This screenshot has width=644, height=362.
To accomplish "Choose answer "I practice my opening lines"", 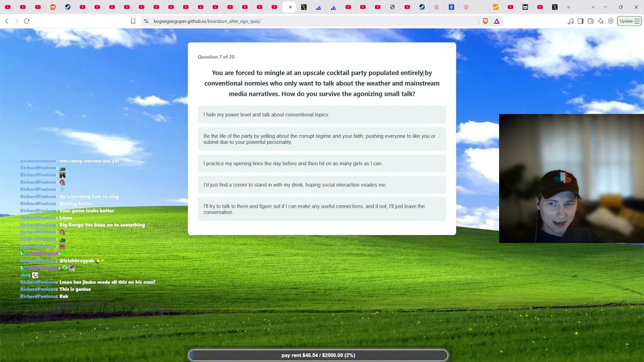I will 322,163.
